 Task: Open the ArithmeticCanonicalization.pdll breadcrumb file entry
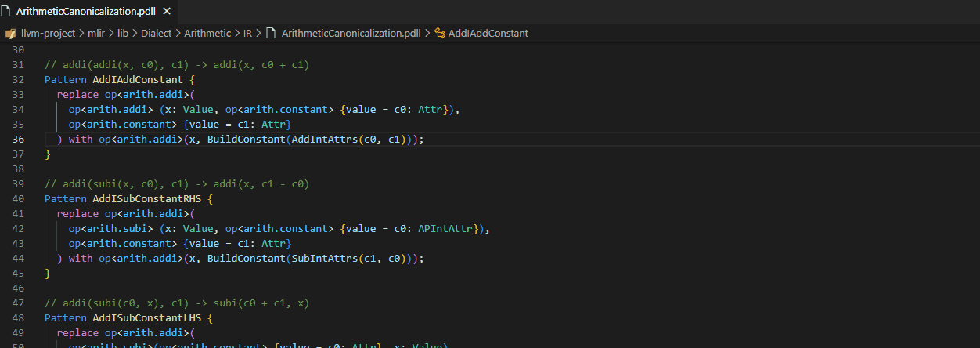[x=351, y=34]
